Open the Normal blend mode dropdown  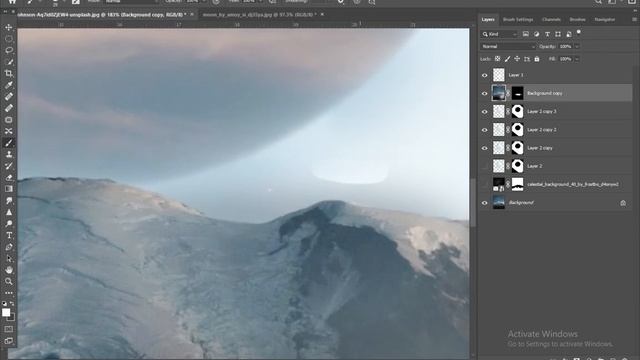(x=508, y=47)
